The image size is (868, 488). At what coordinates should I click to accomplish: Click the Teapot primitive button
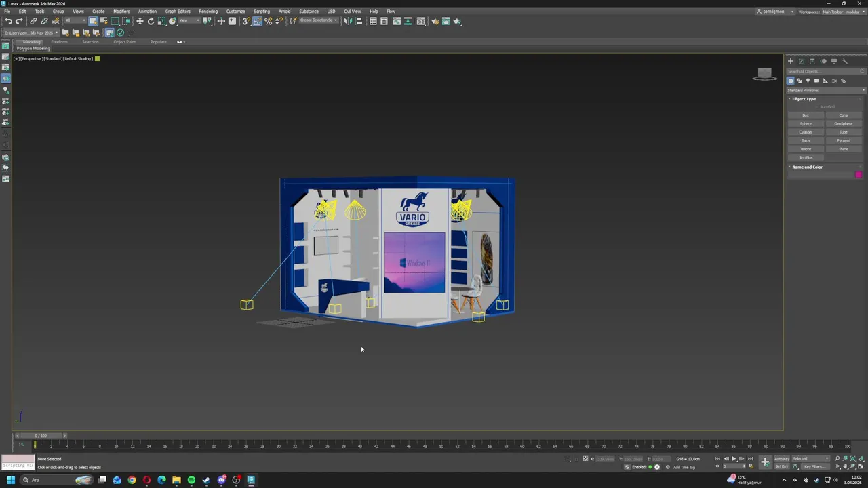tap(806, 149)
